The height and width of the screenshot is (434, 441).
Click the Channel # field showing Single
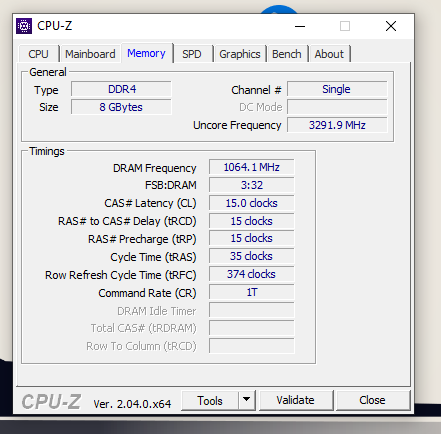(x=337, y=89)
